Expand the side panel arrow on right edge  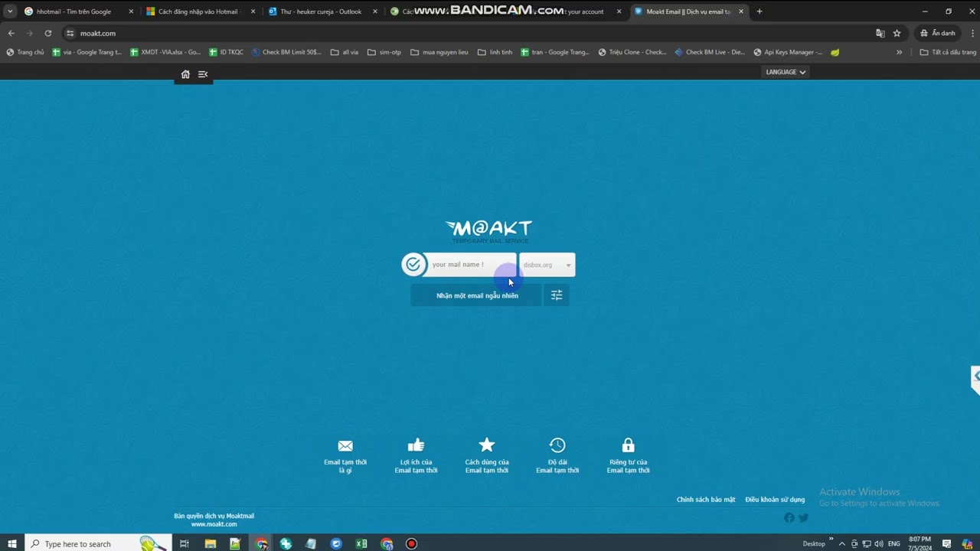976,377
